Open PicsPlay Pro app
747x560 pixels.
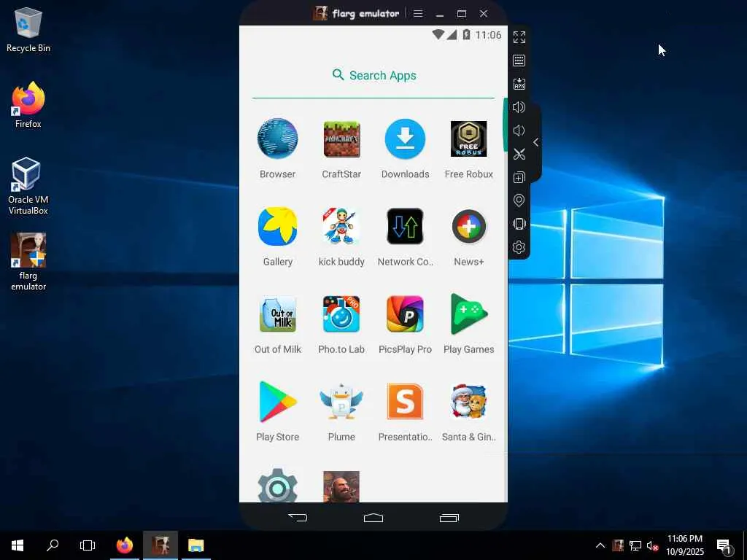(x=405, y=314)
